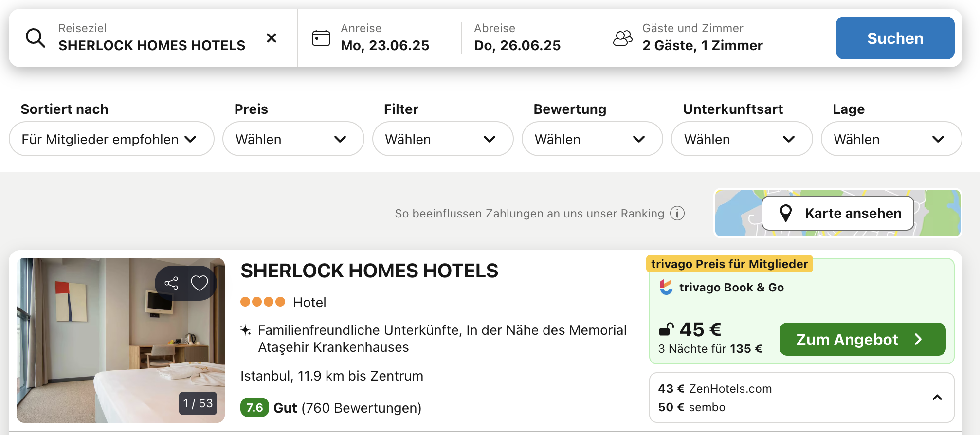980x435 pixels.
Task: Open the Preis dropdown
Action: click(x=293, y=139)
